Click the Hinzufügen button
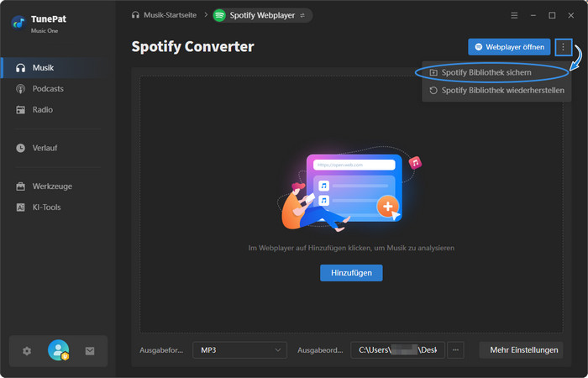Image resolution: width=588 pixels, height=378 pixels. pyautogui.click(x=351, y=273)
